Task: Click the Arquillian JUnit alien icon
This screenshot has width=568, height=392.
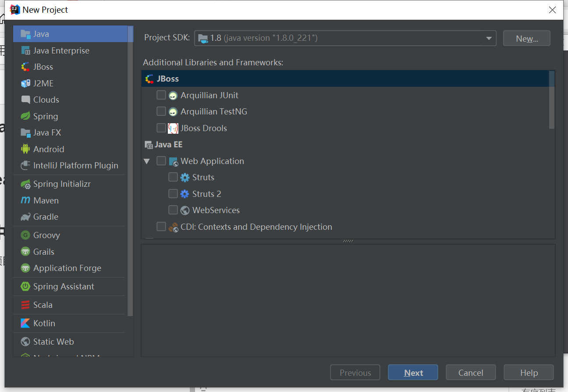Action: [173, 95]
